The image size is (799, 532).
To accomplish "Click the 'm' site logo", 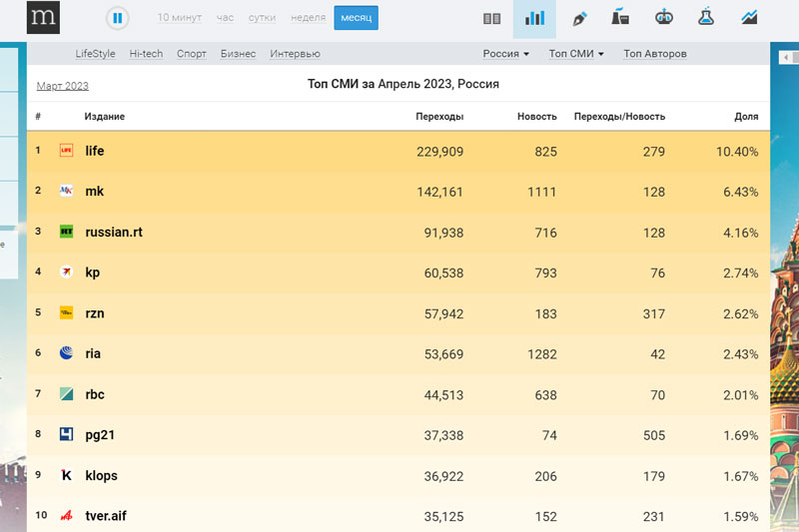I will click(x=43, y=18).
